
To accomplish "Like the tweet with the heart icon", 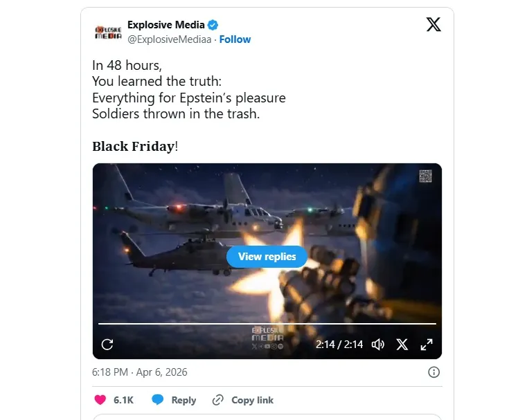I will 100,400.
